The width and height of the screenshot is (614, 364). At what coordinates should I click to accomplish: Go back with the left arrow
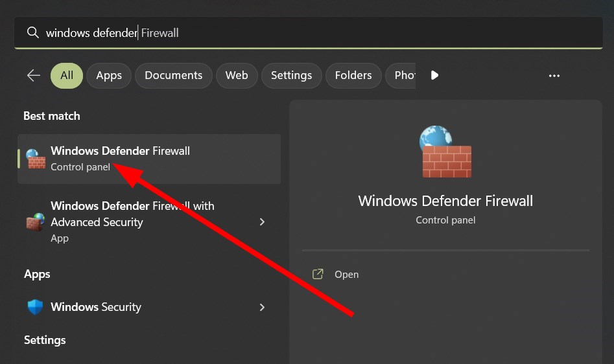pyautogui.click(x=34, y=76)
